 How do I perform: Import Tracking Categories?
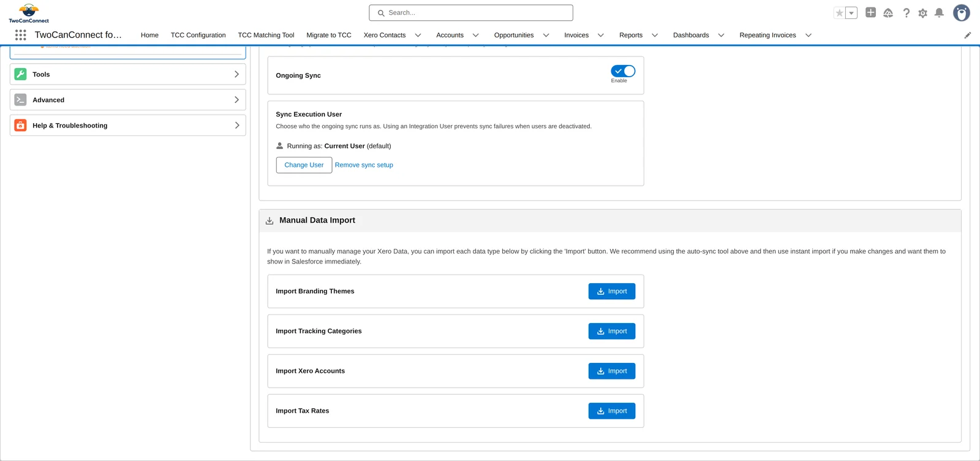pyautogui.click(x=612, y=331)
